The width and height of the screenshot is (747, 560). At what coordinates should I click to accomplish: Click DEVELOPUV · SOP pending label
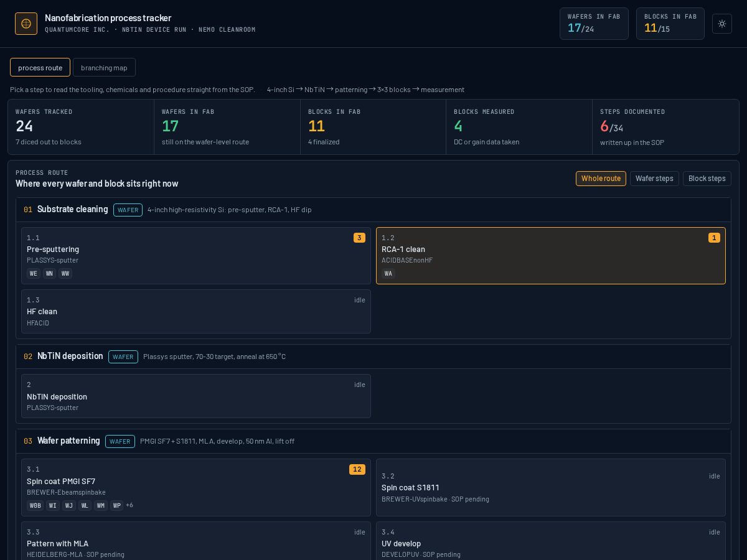(421, 554)
